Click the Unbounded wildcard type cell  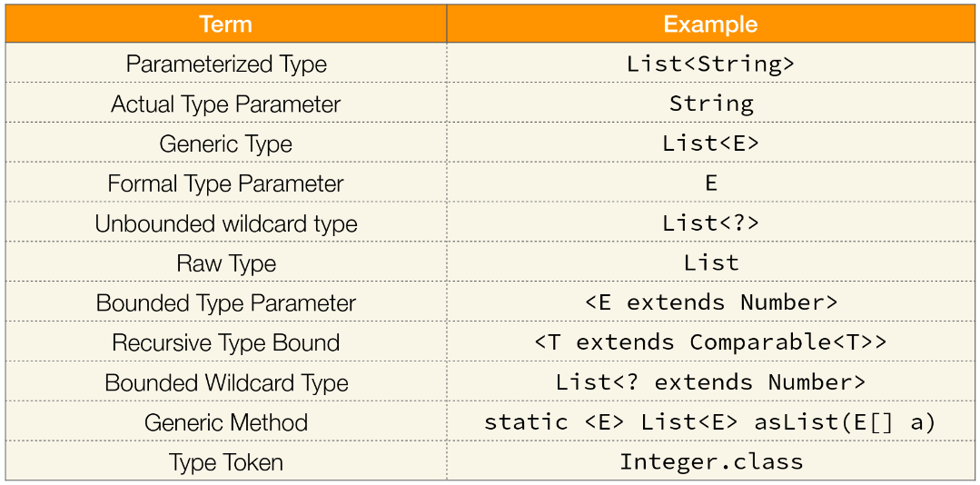point(226,223)
